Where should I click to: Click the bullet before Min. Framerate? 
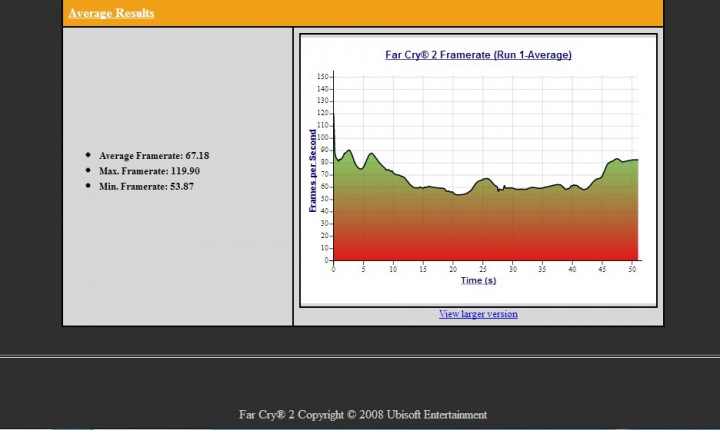[x=88, y=186]
